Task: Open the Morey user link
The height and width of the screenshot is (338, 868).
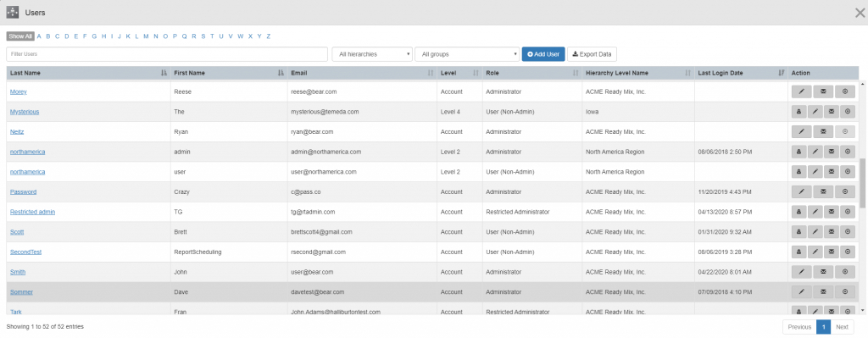Action: click(x=19, y=91)
